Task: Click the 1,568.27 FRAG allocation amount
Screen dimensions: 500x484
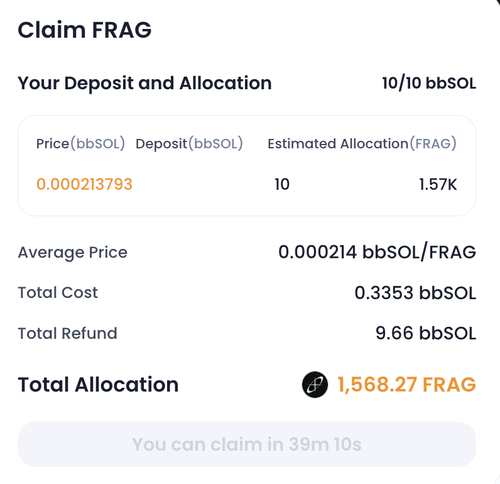Action: 407,385
